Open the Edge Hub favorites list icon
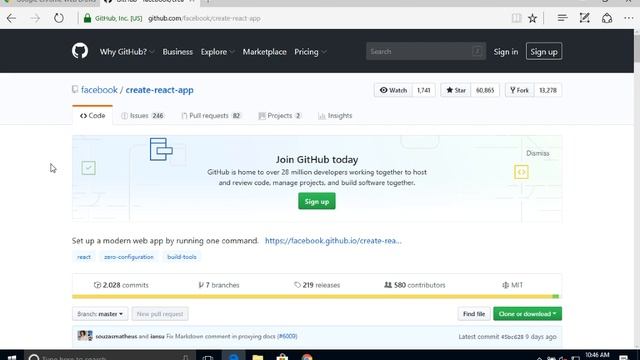The width and height of the screenshot is (640, 360). click(562, 18)
